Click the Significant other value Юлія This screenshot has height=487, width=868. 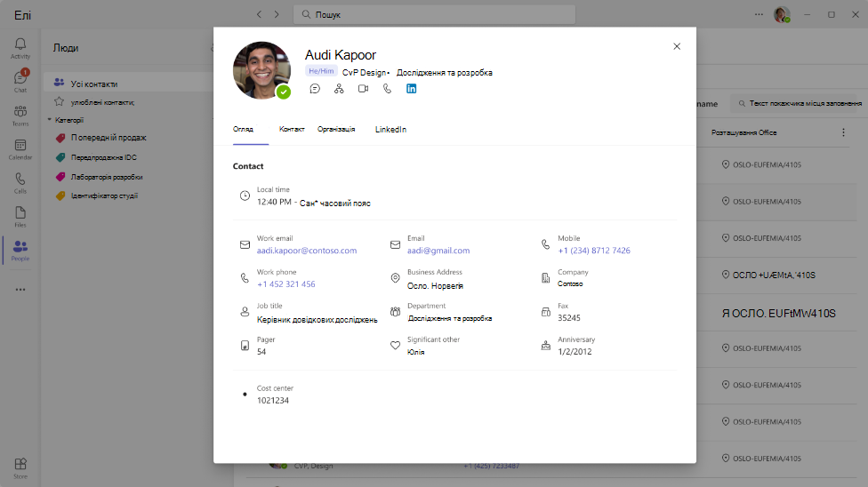(415, 352)
